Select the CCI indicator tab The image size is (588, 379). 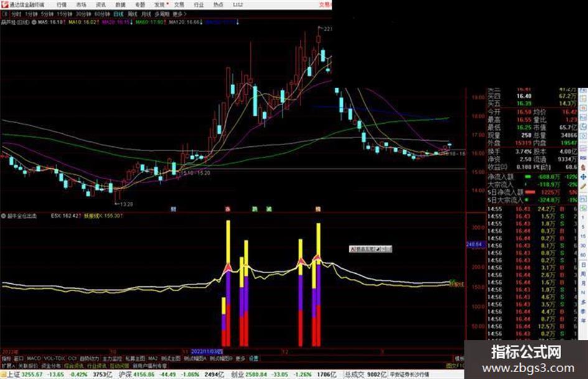(72, 358)
